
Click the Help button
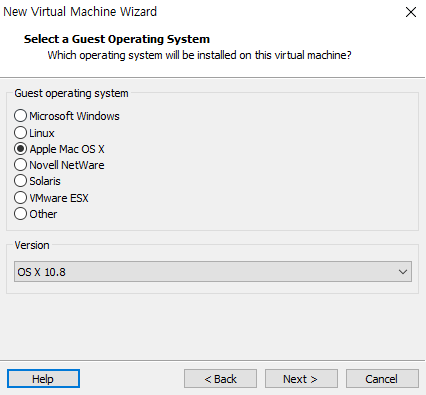tap(43, 379)
